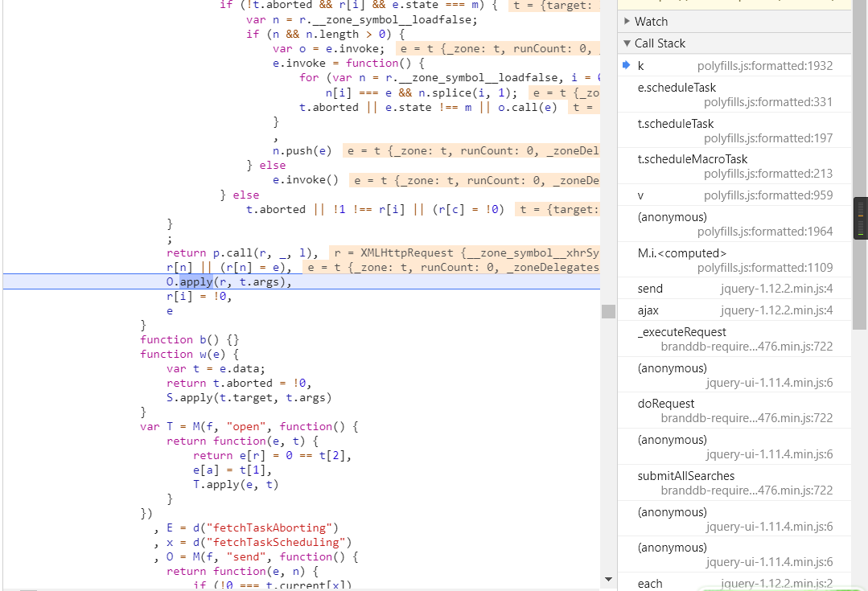
Task: Click the blue current-frame arrow beside k
Action: [x=626, y=65]
